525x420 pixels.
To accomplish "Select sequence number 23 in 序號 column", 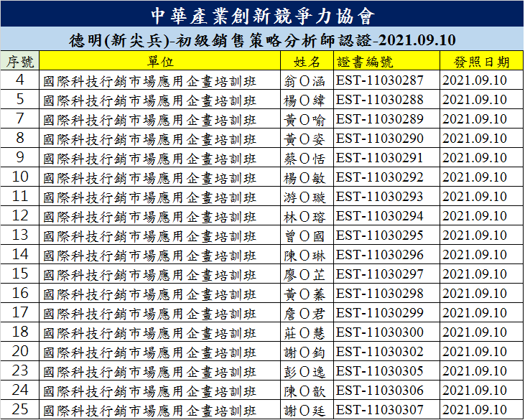I will [x=20, y=370].
